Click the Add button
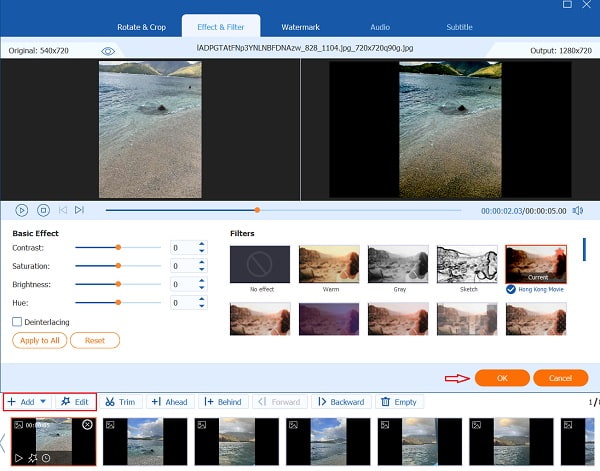Screen dimensions: 600x471 [21, 402]
